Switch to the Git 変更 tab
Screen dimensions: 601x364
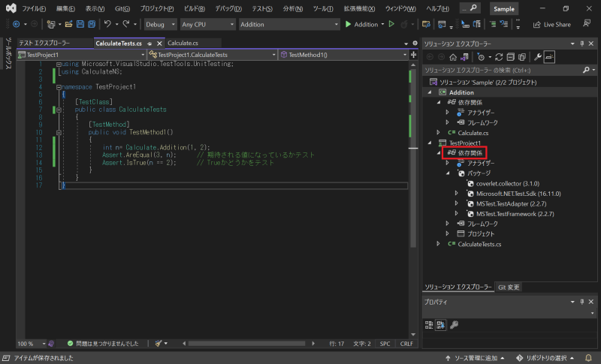point(509,287)
